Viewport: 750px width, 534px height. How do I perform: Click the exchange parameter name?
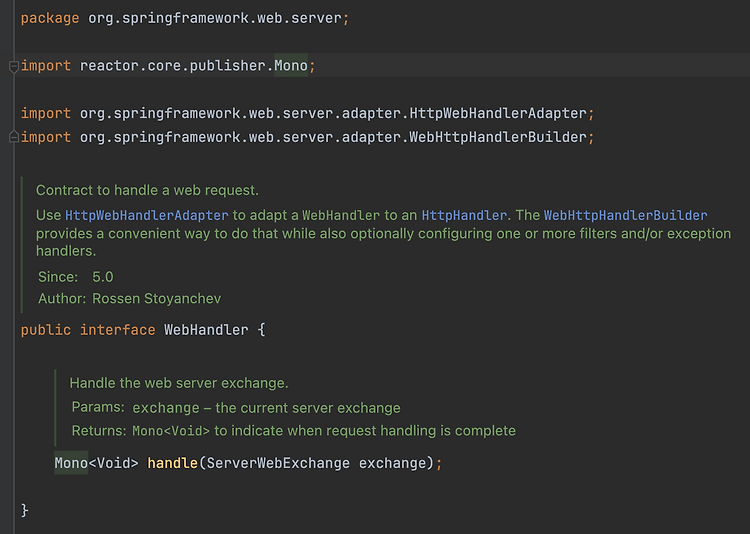click(392, 463)
